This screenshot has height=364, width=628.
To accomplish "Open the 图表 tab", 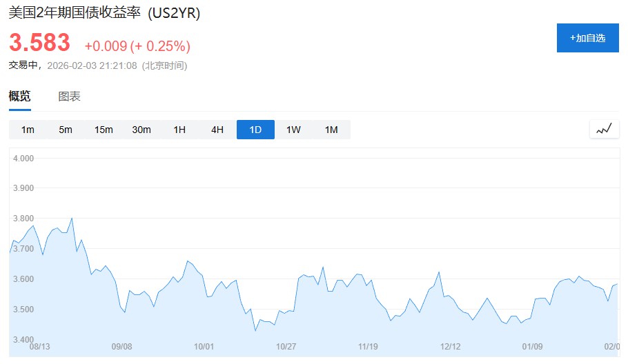I will pos(69,97).
